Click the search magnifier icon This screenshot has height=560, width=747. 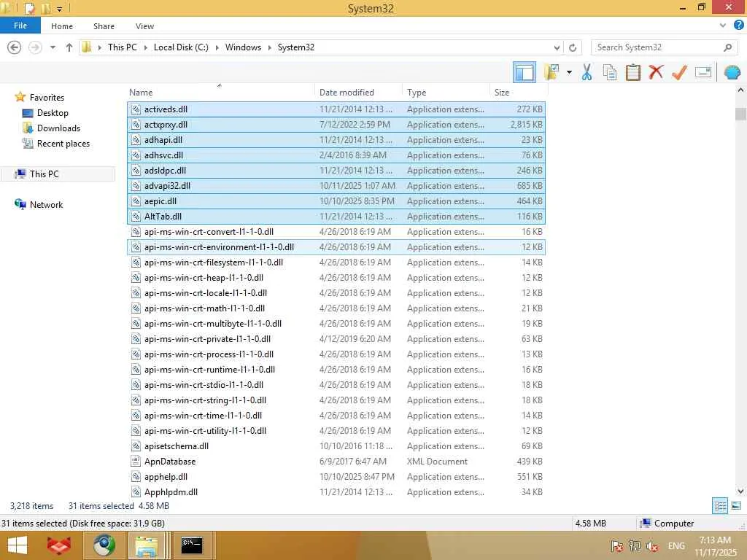click(x=727, y=47)
